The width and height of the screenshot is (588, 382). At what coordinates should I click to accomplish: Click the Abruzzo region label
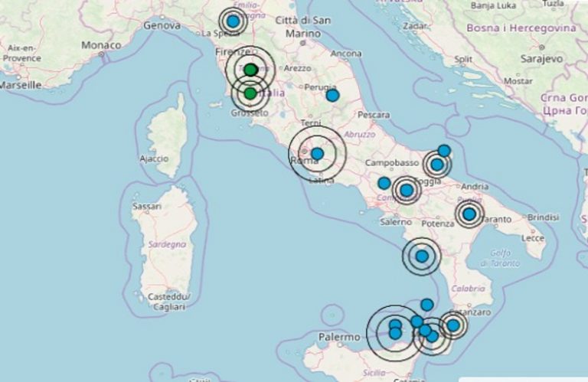click(x=359, y=134)
